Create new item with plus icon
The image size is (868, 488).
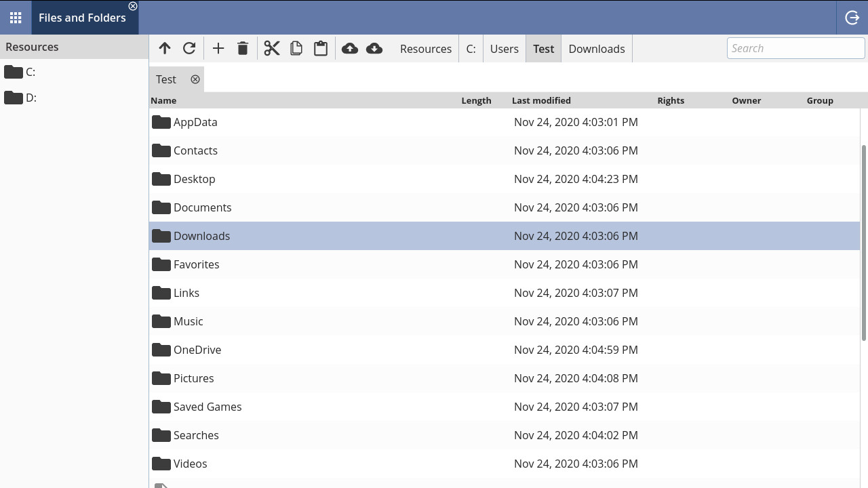[218, 48]
